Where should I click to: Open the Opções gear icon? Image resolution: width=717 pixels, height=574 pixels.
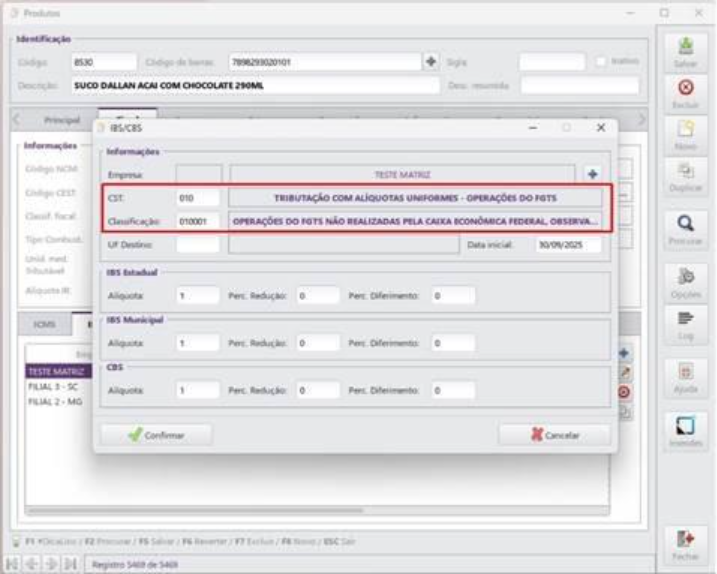(x=685, y=282)
